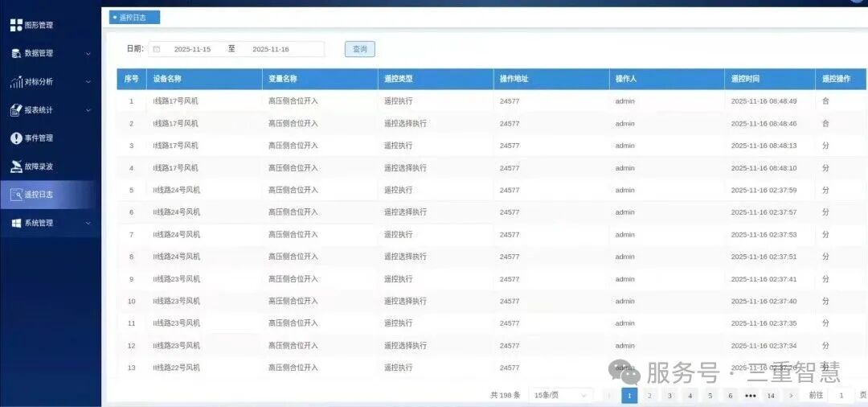This screenshot has width=868, height=407.
Task: Go to last page 14
Action: point(771,396)
